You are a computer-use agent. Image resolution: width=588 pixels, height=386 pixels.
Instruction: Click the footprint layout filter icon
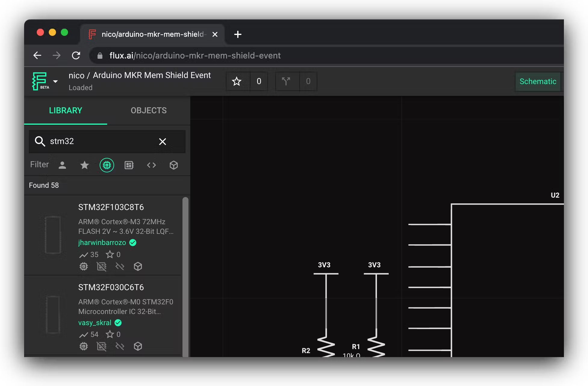[129, 165]
